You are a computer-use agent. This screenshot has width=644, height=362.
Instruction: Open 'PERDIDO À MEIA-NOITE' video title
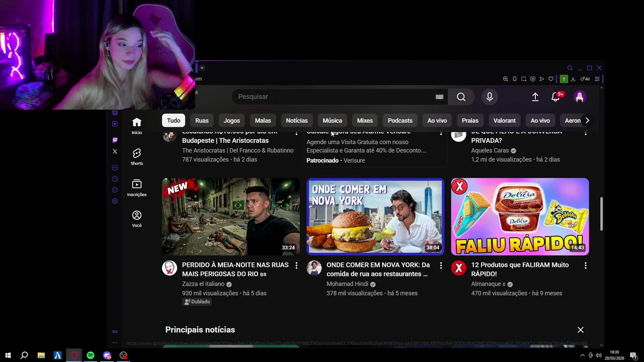[x=235, y=269]
